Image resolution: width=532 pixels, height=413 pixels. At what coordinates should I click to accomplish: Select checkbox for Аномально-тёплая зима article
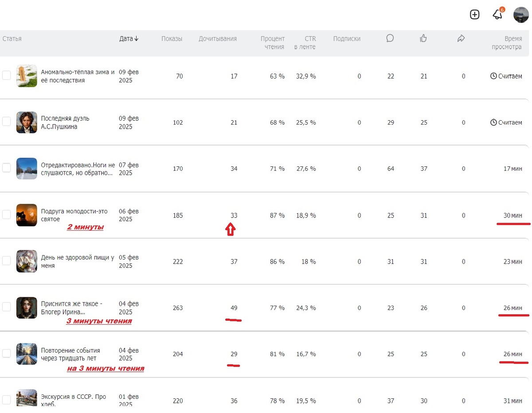[x=7, y=75]
